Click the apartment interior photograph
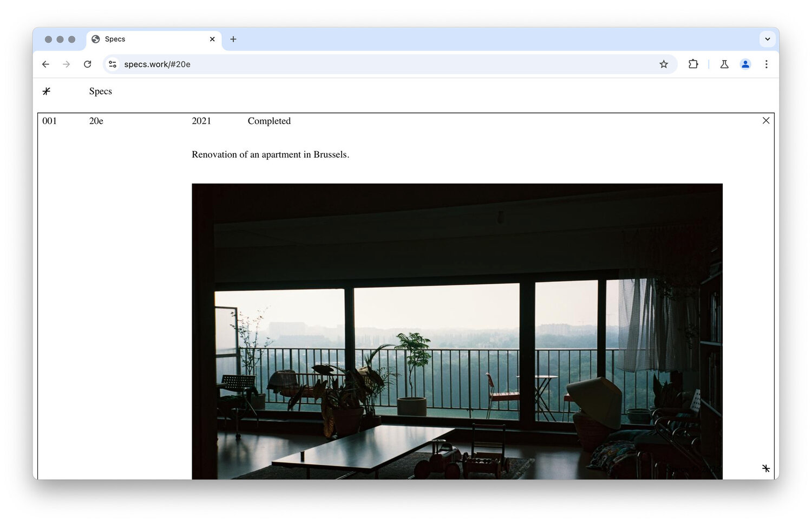This screenshot has height=528, width=812. 457,330
